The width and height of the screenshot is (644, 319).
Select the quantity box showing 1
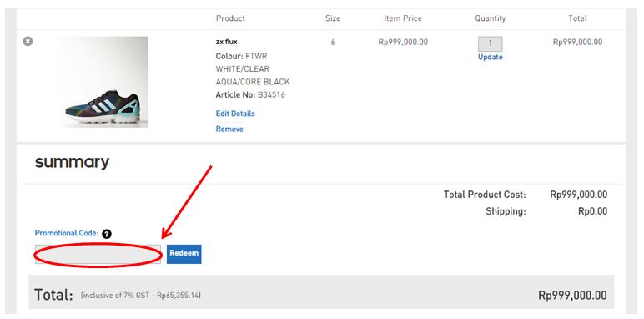pos(490,43)
